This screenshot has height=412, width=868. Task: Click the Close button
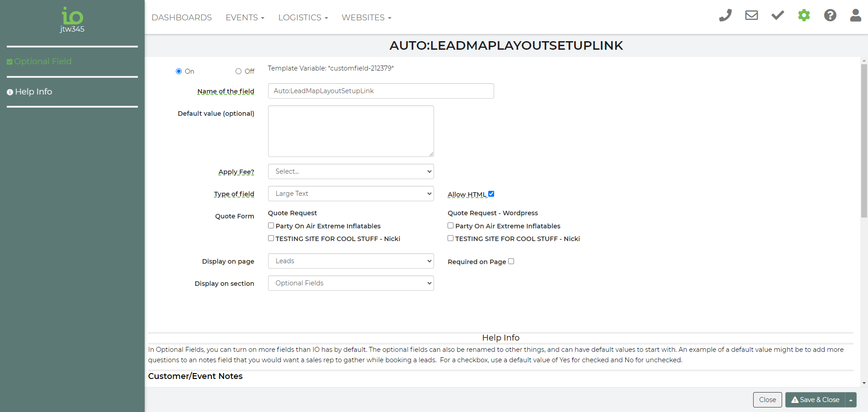click(x=767, y=400)
